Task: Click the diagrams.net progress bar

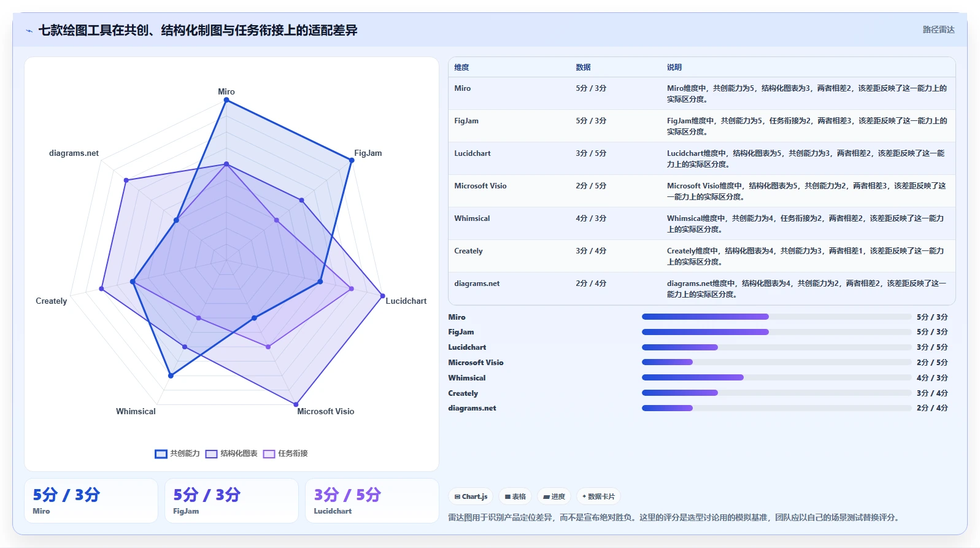Action: pos(776,408)
